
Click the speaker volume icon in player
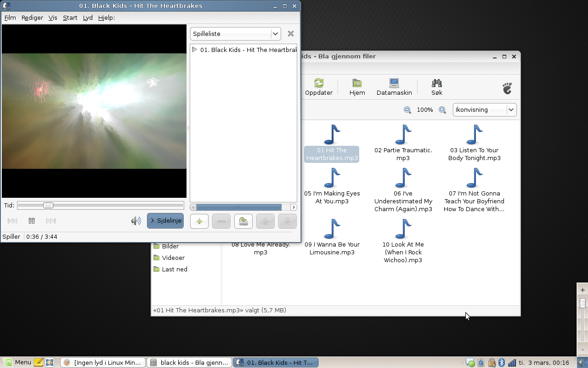(136, 221)
